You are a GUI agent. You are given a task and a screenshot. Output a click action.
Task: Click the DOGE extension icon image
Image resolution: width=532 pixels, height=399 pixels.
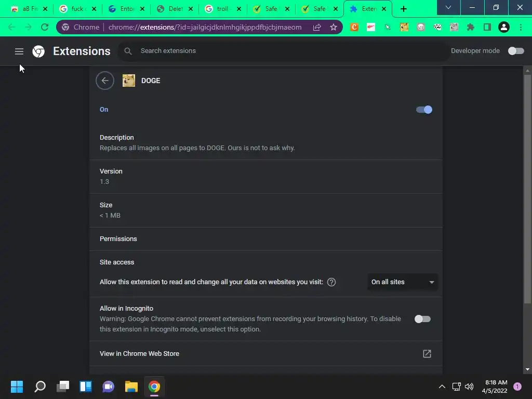click(x=129, y=81)
